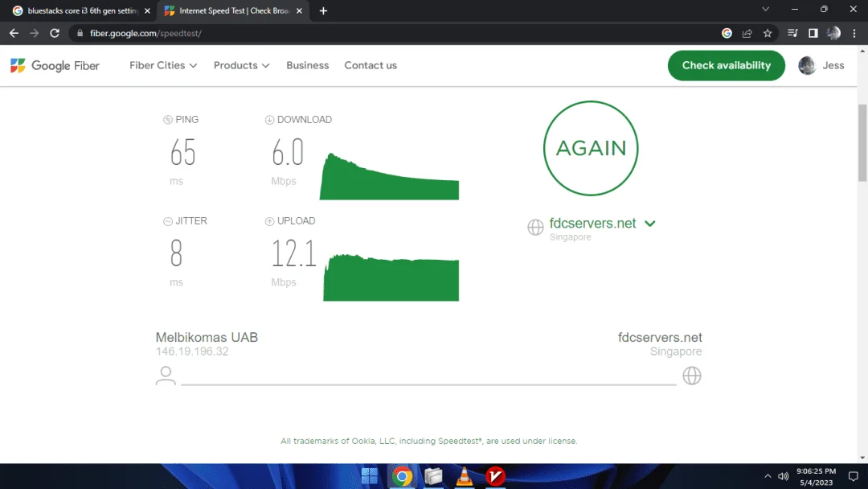Click the Google icon in address bar
Screen dimensions: 868x489
pos(727,33)
